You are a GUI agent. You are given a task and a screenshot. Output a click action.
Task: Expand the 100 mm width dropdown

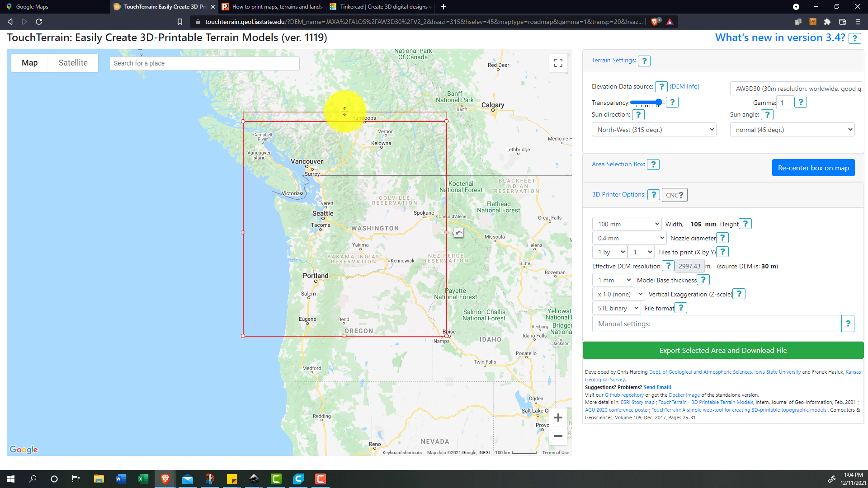tap(627, 224)
